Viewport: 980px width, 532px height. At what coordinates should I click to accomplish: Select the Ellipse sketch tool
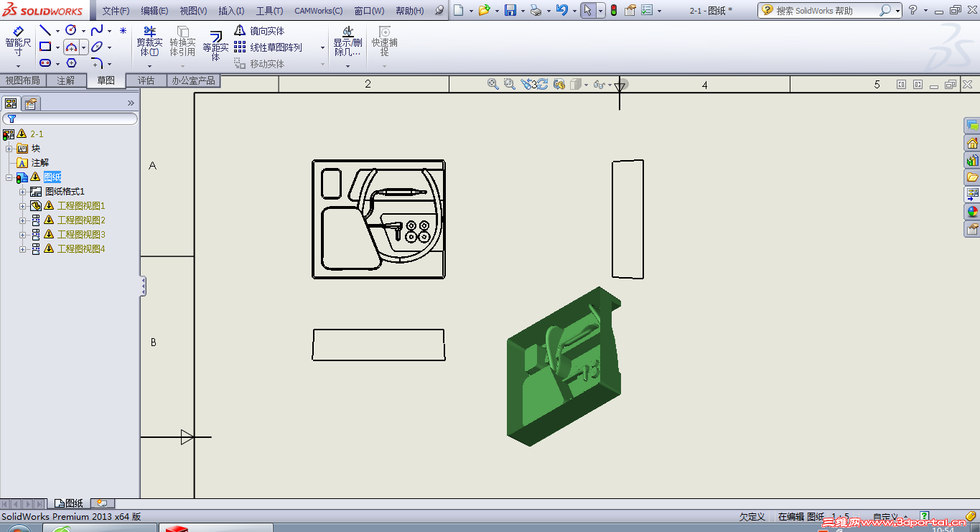coord(97,47)
